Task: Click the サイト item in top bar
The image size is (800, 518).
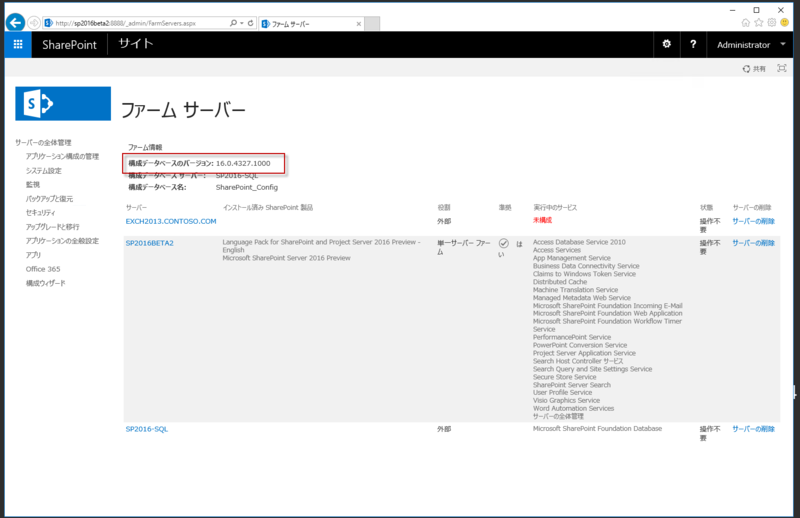Action: click(x=136, y=44)
